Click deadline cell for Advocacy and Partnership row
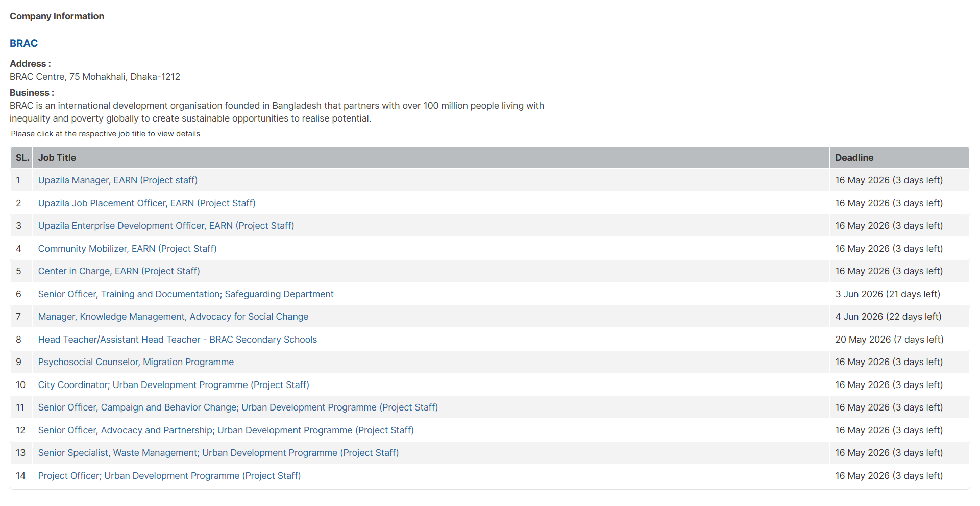Screen dimensions: 980x506 tap(899, 430)
